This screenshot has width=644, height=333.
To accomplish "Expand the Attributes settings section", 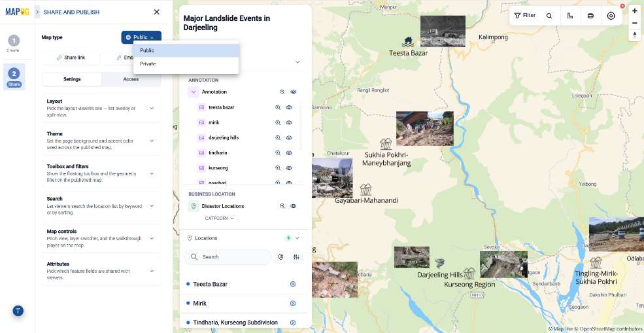I will coord(101,271).
